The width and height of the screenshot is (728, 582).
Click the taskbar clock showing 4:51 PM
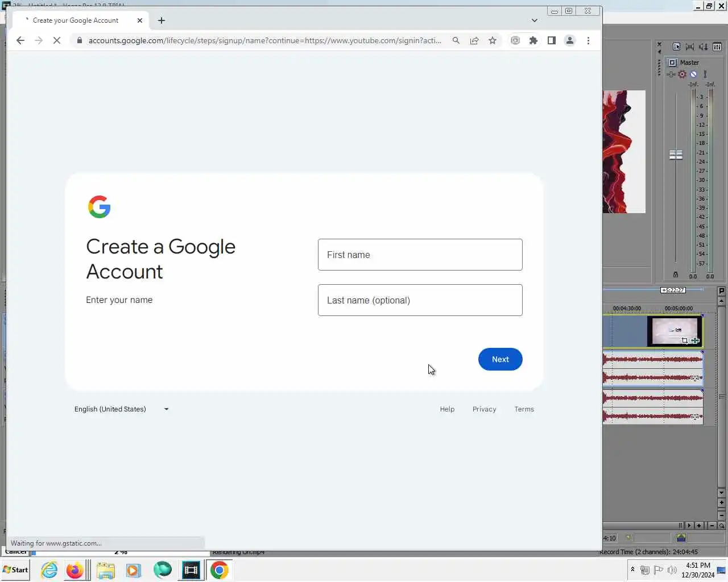coord(698,570)
